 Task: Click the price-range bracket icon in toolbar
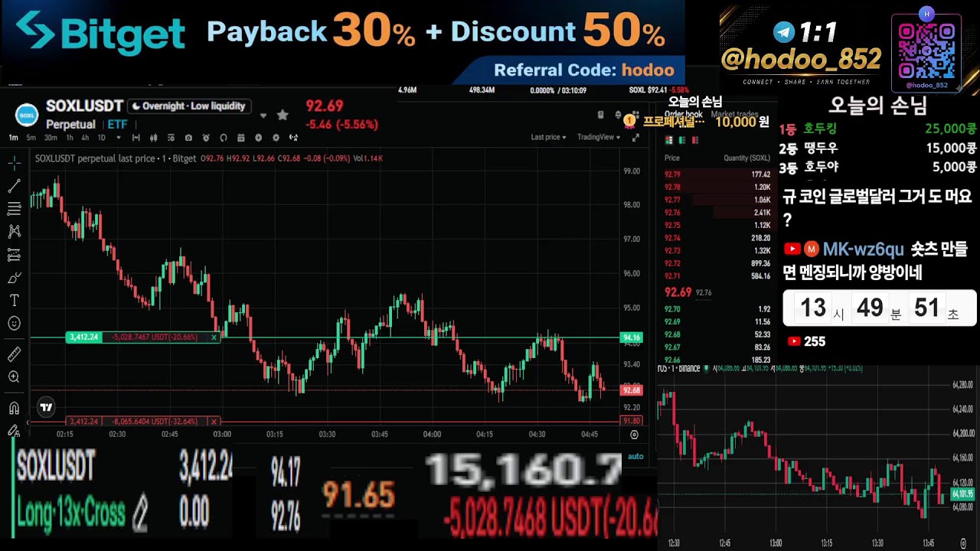point(136,138)
